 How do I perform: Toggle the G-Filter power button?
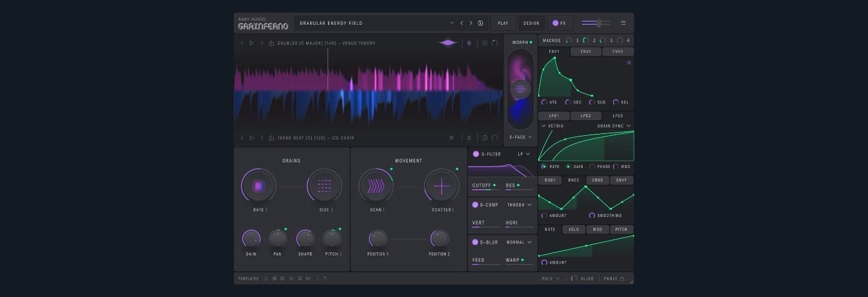pos(476,154)
